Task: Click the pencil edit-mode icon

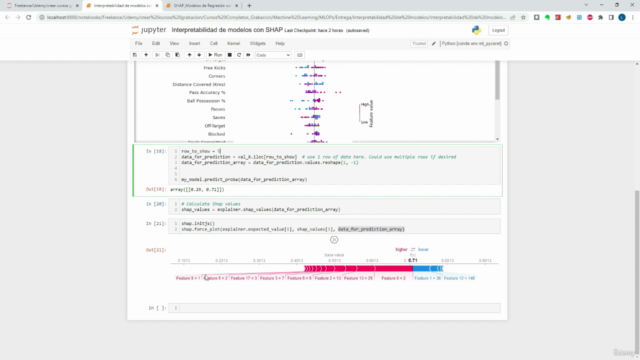Action: point(433,43)
